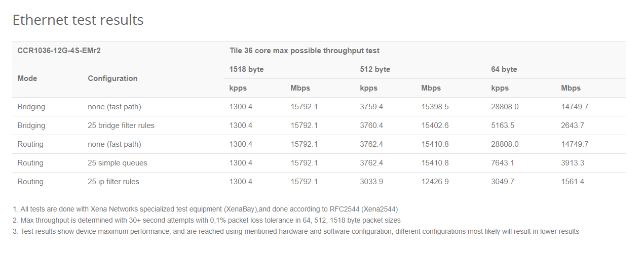Click the 12426.9 Mbps value
Screen dimensions: 644x254
click(x=435, y=182)
